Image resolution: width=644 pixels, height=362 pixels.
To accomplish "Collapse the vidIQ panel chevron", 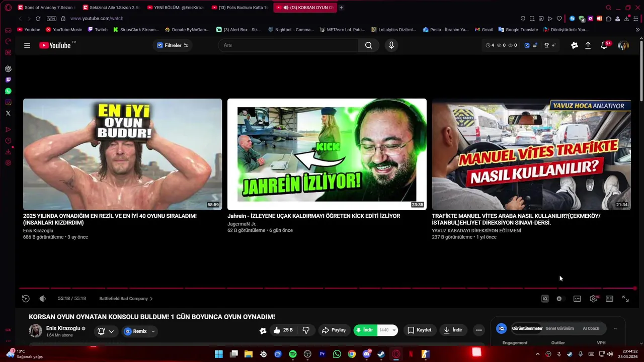I will coord(615,328).
